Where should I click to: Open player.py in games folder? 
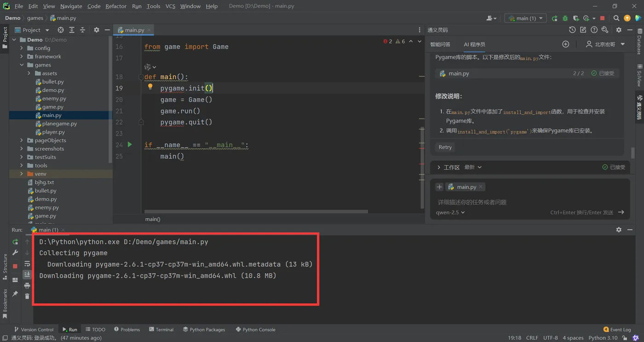point(53,132)
